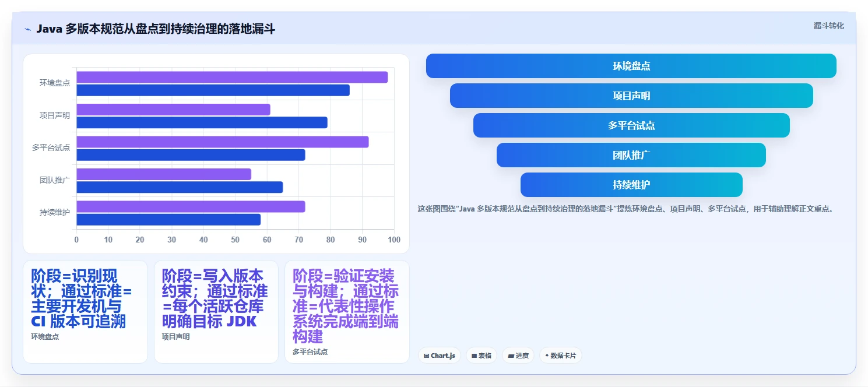Screen dimensions: 868x387
Task: Open the 写入版本约束 data card
Action: (216, 312)
